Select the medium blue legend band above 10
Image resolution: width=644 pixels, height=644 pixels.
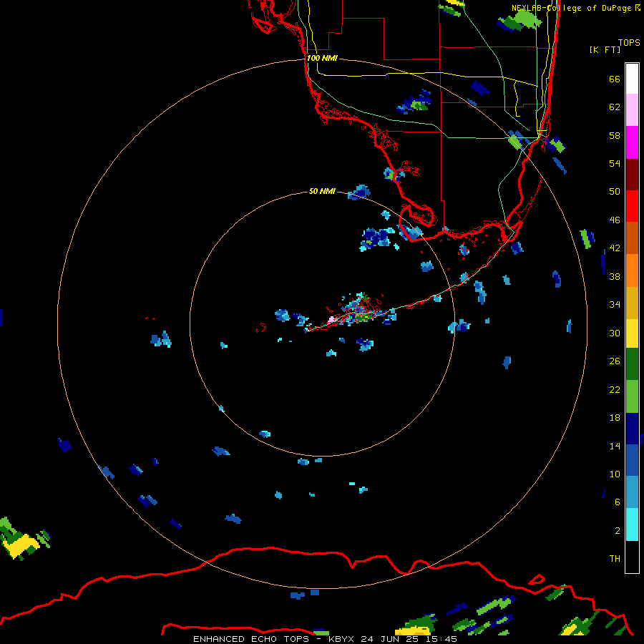coord(632,460)
